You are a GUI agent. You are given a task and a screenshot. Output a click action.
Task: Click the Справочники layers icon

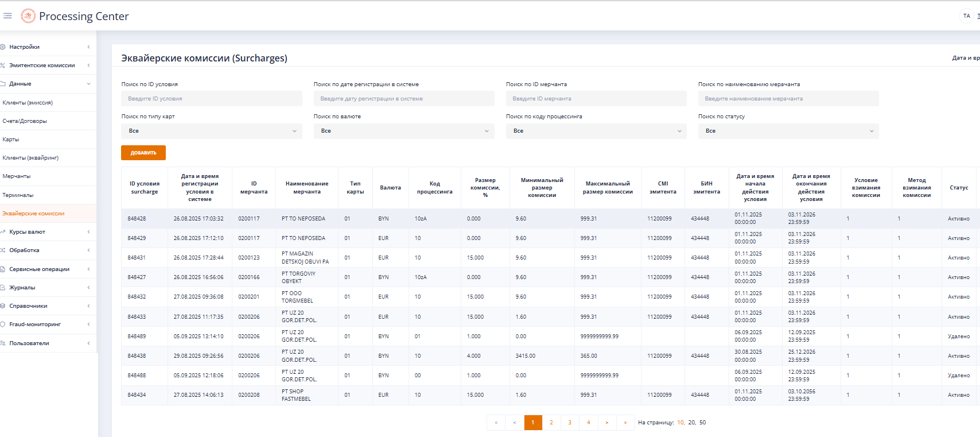tap(3, 306)
